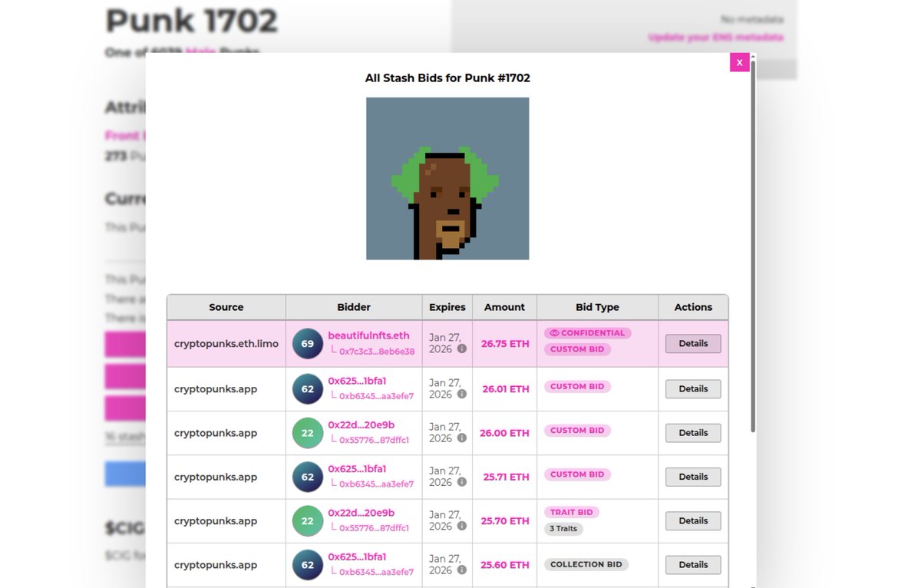Click avatar 62 in the 25.60 ETH row
Viewport: 921px width, 588px height.
click(308, 564)
